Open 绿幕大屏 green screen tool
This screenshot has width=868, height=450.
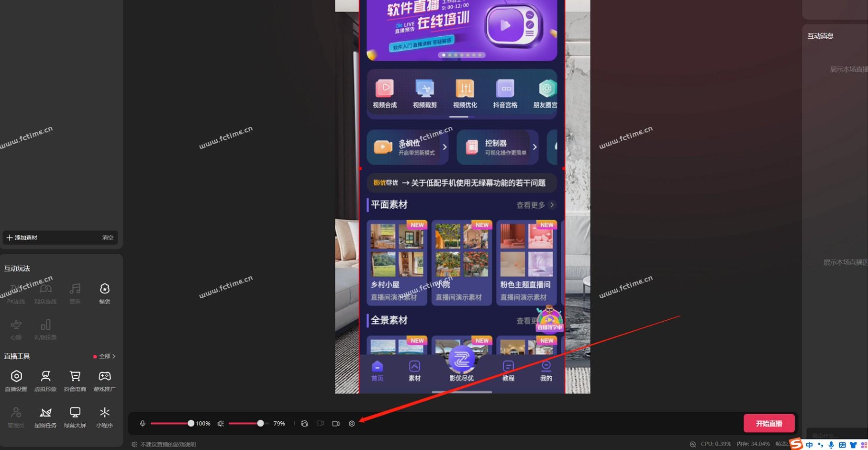point(75,417)
